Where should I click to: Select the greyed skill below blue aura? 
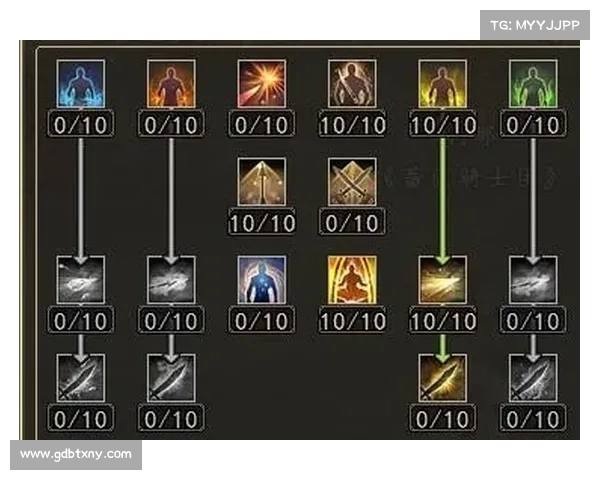[81, 280]
